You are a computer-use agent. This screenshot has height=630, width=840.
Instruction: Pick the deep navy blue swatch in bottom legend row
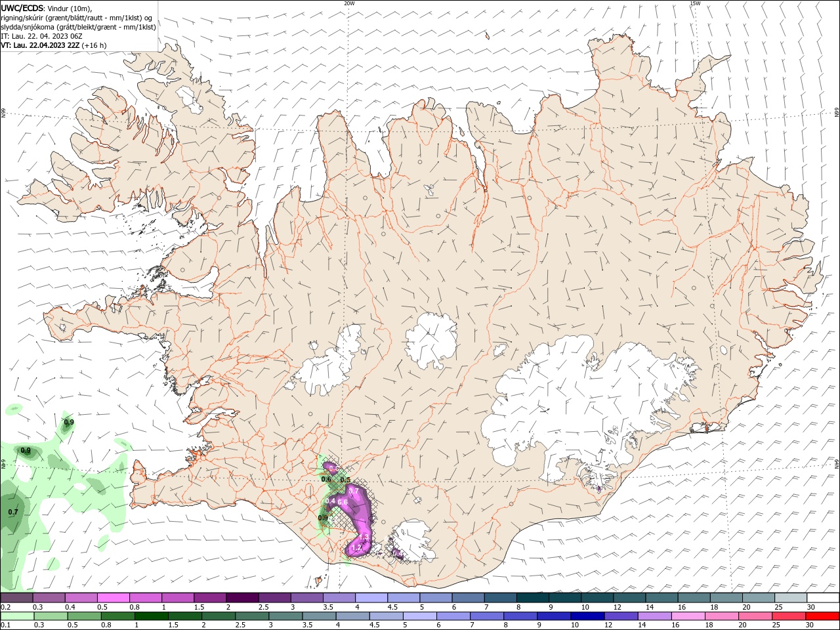[x=587, y=616]
